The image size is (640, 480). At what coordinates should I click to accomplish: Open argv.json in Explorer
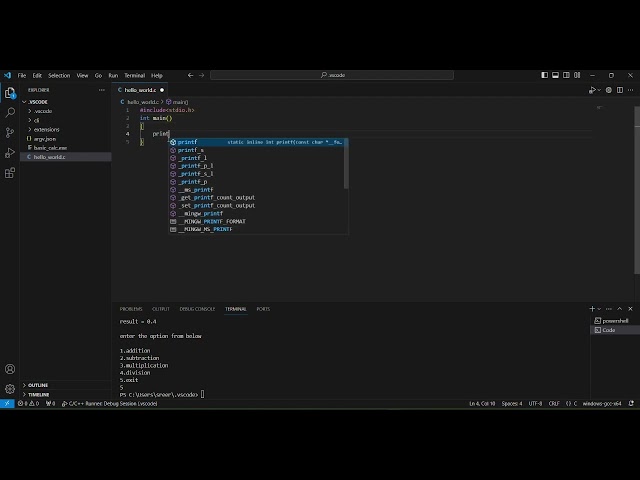pyautogui.click(x=65, y=139)
